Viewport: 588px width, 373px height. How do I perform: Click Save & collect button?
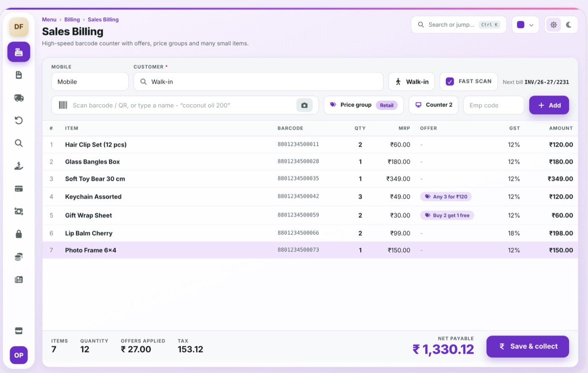click(x=528, y=347)
